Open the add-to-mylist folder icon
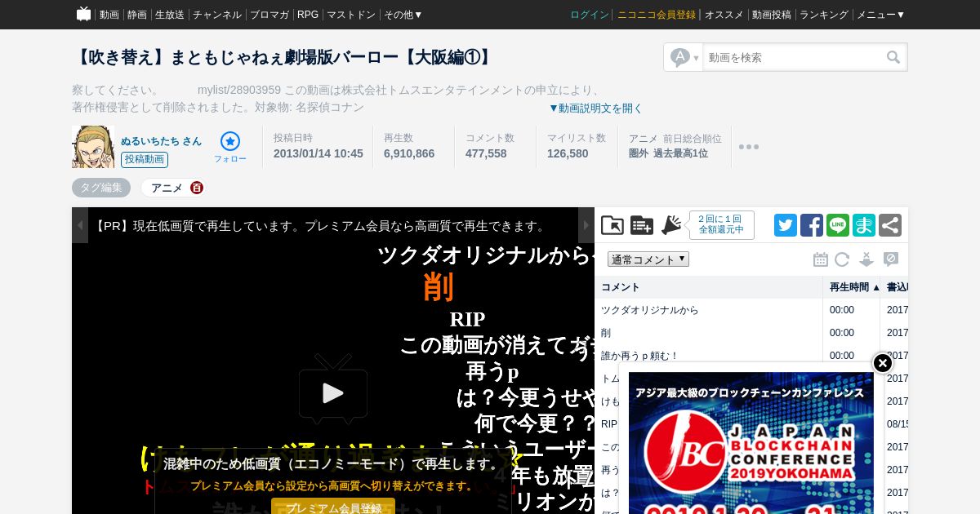 (x=612, y=225)
